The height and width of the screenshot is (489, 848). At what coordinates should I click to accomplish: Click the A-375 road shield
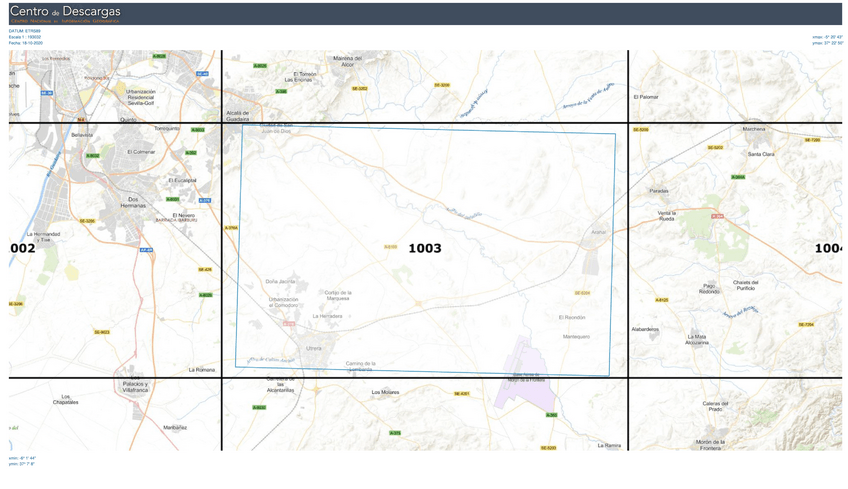coord(395,433)
